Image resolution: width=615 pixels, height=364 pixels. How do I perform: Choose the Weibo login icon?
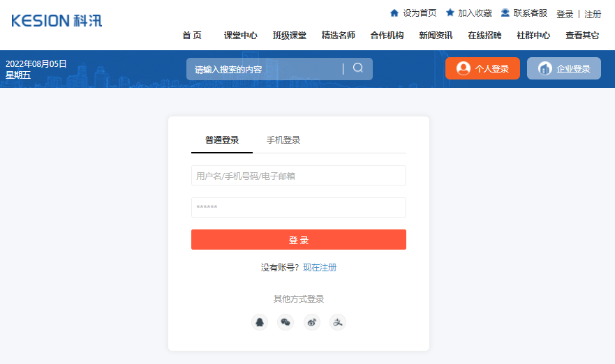tap(311, 322)
